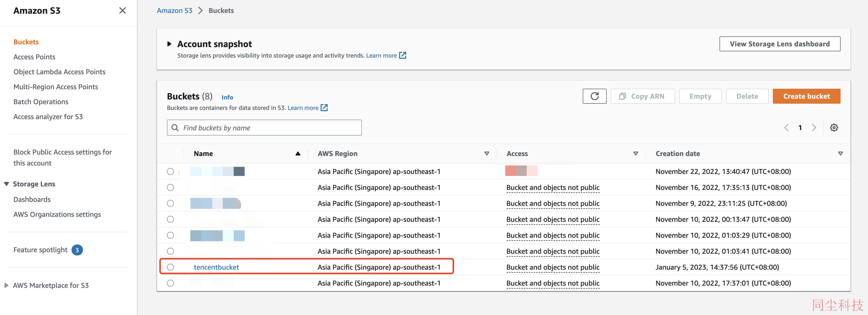The image size is (868, 315).
Task: Go to Object Lambda Access Points
Action: [x=59, y=72]
